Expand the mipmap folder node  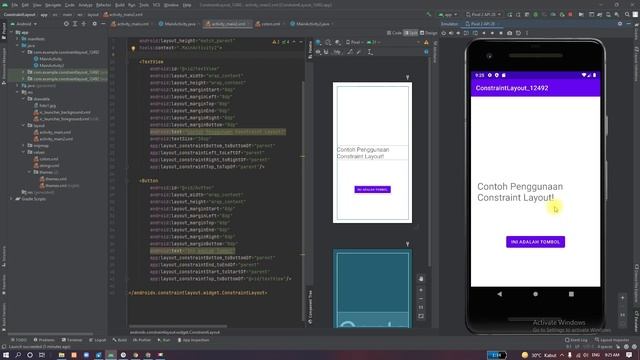pyautogui.click(x=24, y=145)
